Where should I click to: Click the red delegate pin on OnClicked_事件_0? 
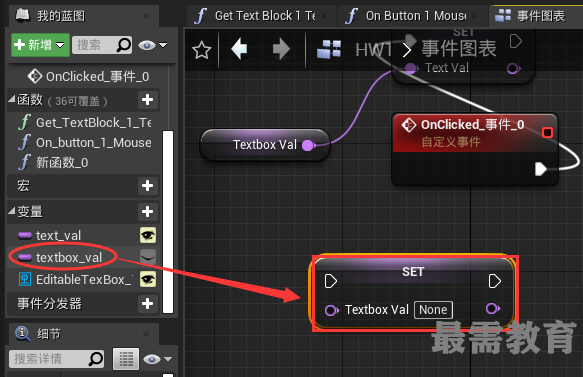(x=547, y=132)
